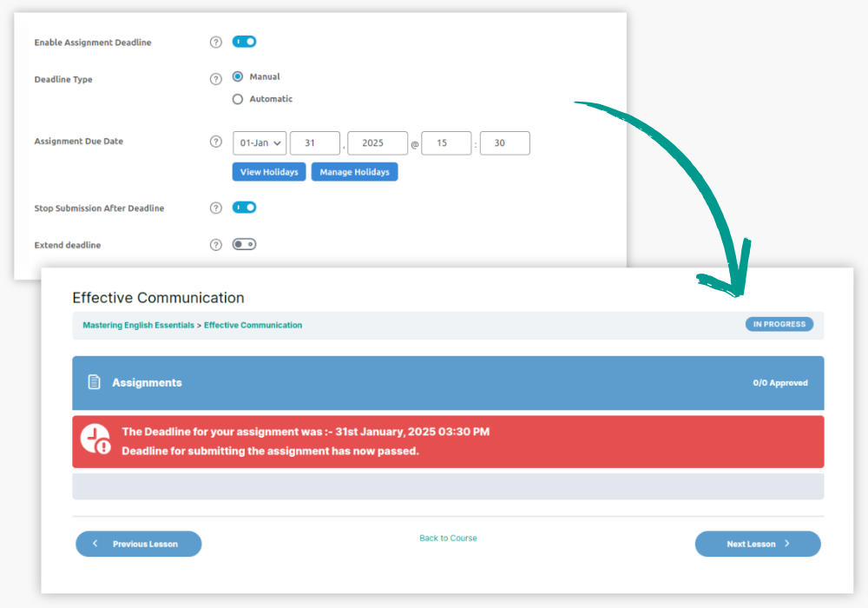
Task: Click the View Holidays button
Action: click(269, 172)
